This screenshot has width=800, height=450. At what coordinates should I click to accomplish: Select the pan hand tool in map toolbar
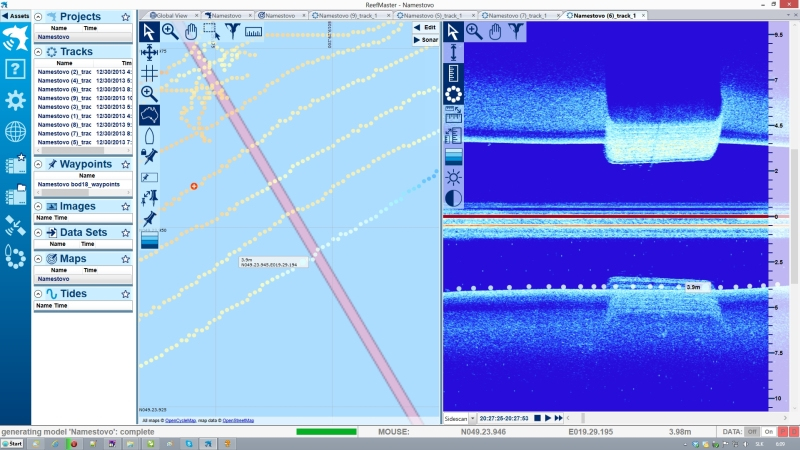[x=190, y=31]
